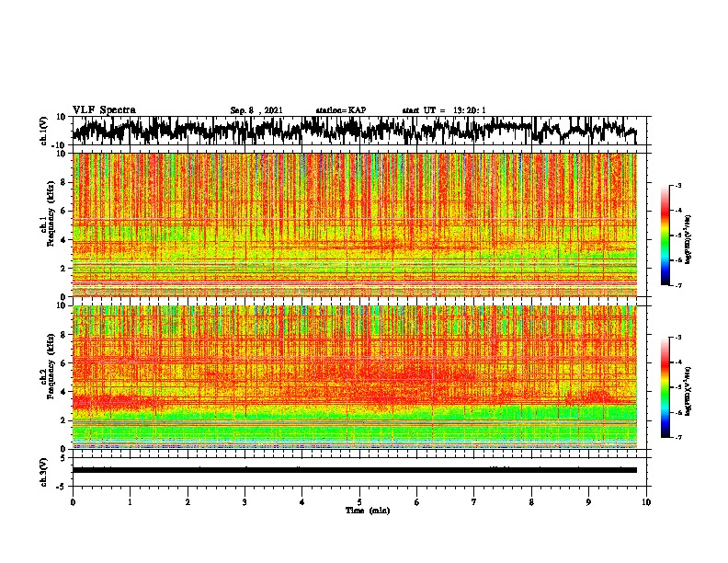Select the date text "Sep. 8 , 2021"

point(256,110)
